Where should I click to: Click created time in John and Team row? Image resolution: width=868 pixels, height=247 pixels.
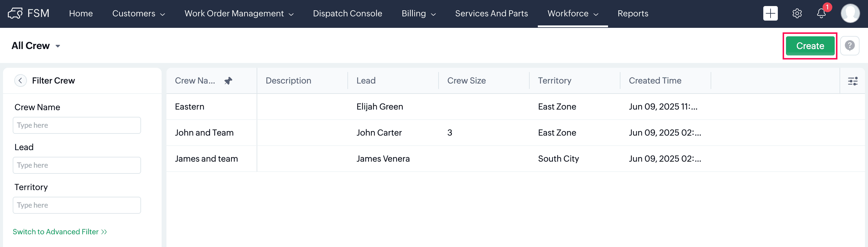point(665,133)
